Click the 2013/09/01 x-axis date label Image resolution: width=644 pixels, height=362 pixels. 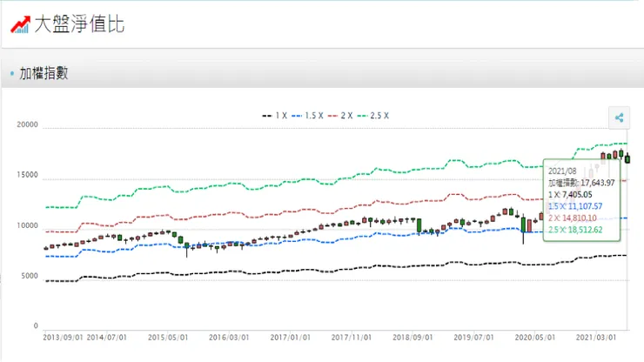click(x=64, y=337)
